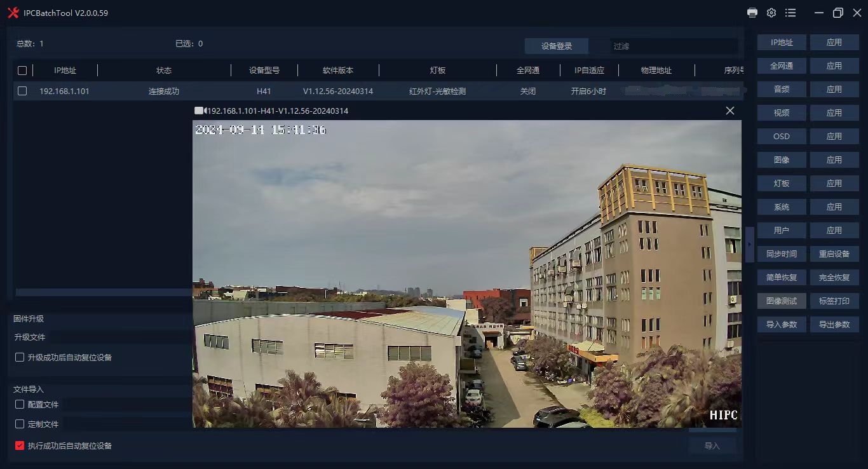Click the 重启设备 button
This screenshot has width=868, height=469.
click(834, 254)
